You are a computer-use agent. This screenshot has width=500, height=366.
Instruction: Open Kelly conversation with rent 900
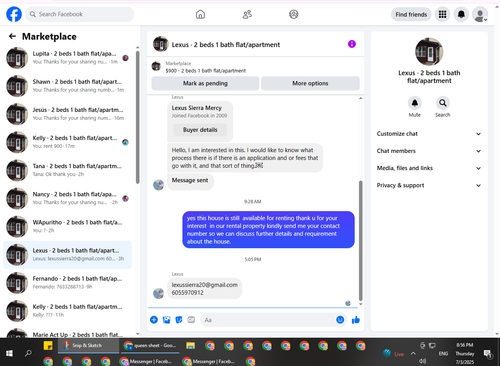tap(67, 142)
